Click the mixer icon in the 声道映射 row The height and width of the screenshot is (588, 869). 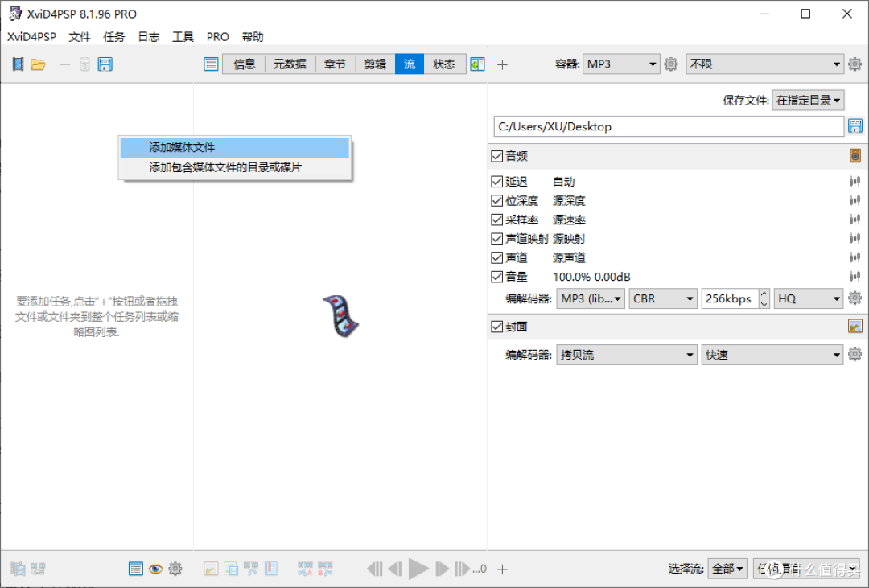pyautogui.click(x=855, y=238)
